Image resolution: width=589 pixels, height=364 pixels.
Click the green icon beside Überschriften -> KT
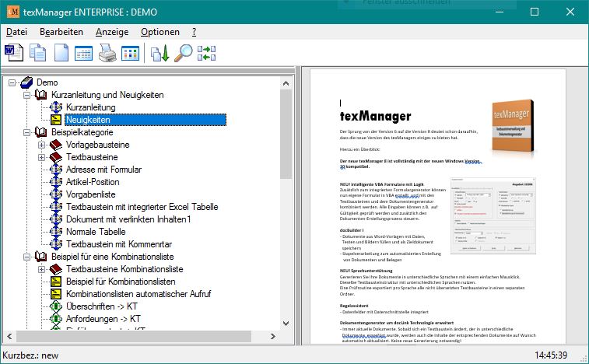coord(56,306)
